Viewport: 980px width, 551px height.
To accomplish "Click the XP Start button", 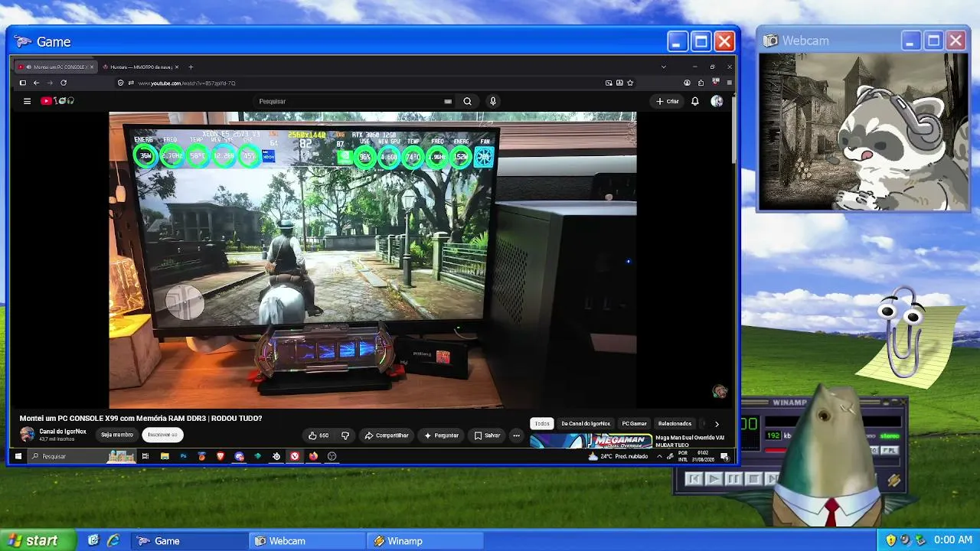I will click(x=38, y=540).
